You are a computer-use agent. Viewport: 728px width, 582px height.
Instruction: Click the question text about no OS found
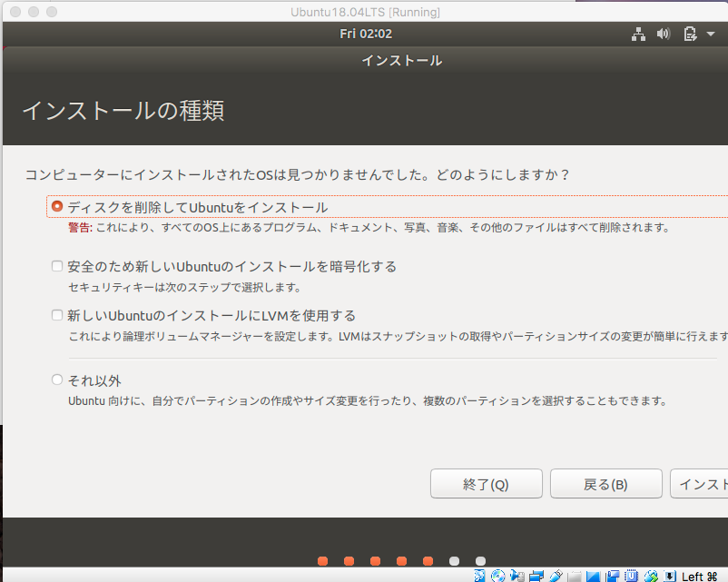(x=297, y=175)
